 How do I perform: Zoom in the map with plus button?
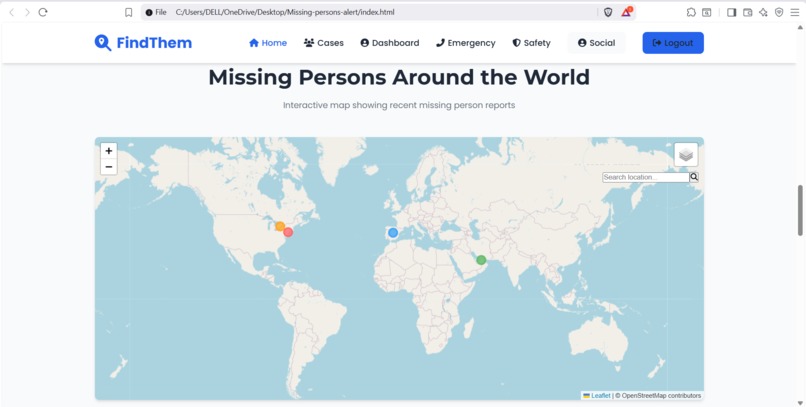[108, 151]
